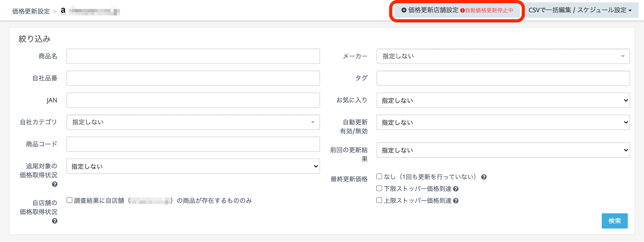The image size is (644, 242).
Task: Click help icon beside 追尾対象の価格取得状況
Action: (x=55, y=184)
